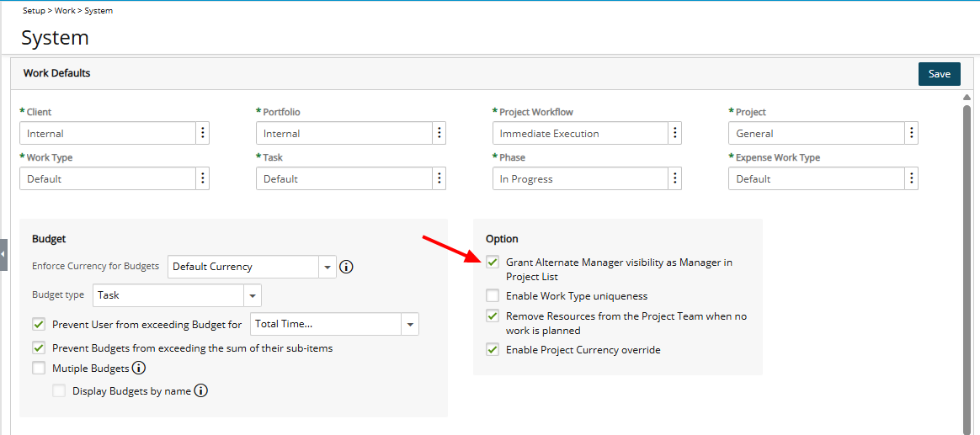Image resolution: width=980 pixels, height=435 pixels.
Task: Save the Work Defaults settings
Action: pyautogui.click(x=940, y=74)
